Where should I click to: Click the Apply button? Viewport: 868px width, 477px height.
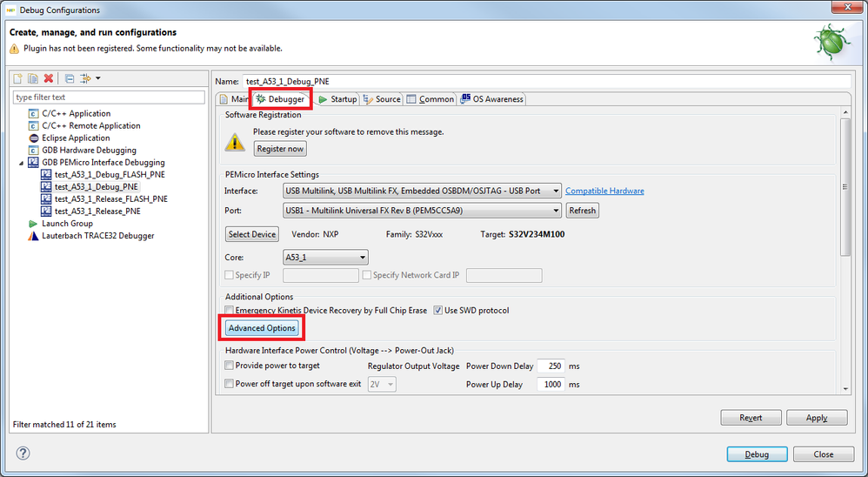817,418
